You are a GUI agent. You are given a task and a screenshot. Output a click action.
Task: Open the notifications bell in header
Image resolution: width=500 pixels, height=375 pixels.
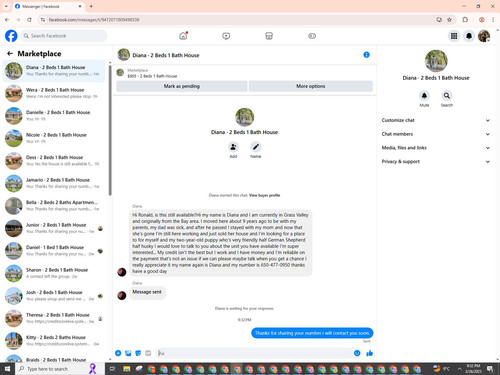tap(469, 36)
